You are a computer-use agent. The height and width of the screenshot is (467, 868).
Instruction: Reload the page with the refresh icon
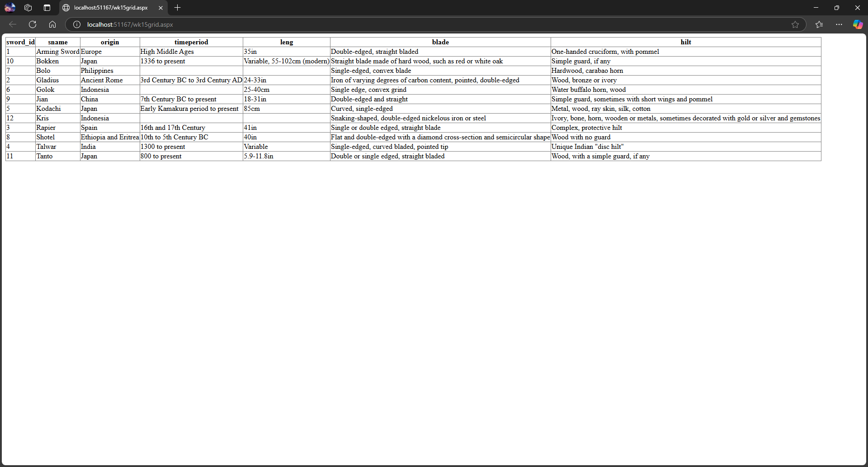point(33,24)
